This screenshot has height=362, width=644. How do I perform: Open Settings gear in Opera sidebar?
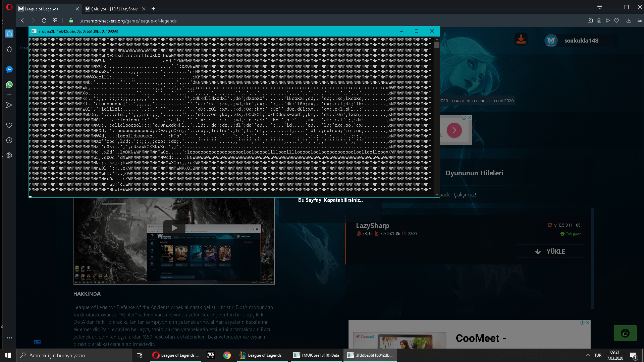(x=9, y=156)
